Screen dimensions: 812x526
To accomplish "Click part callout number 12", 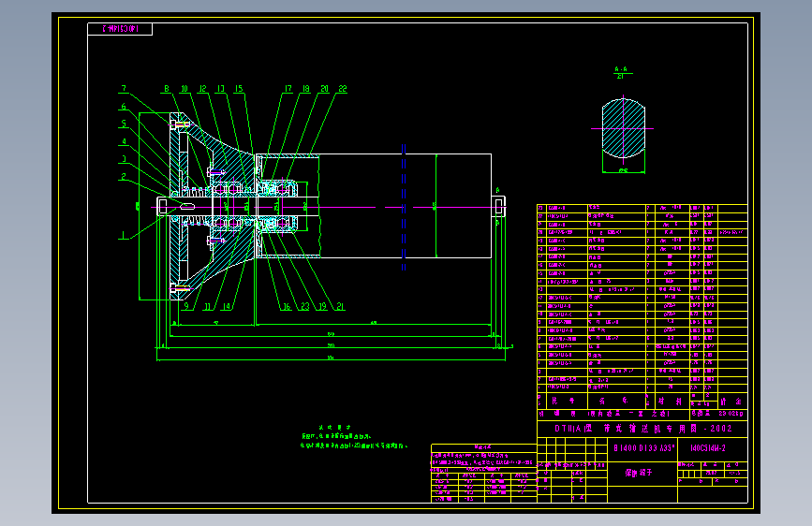I will 202,89.
